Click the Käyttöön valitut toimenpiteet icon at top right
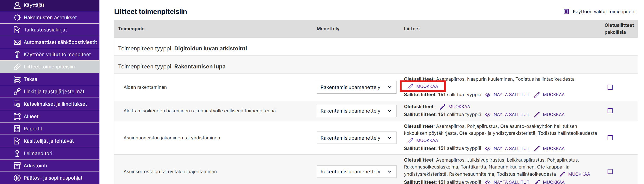 566,12
